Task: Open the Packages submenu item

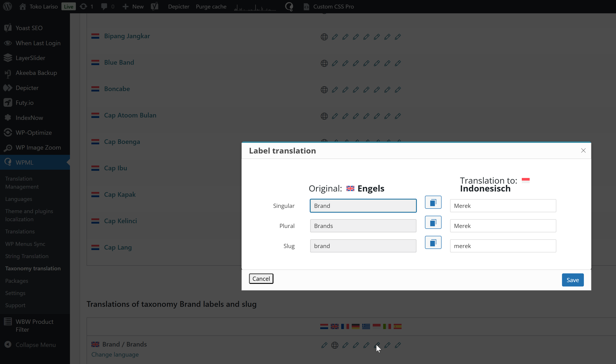Action: point(16,281)
